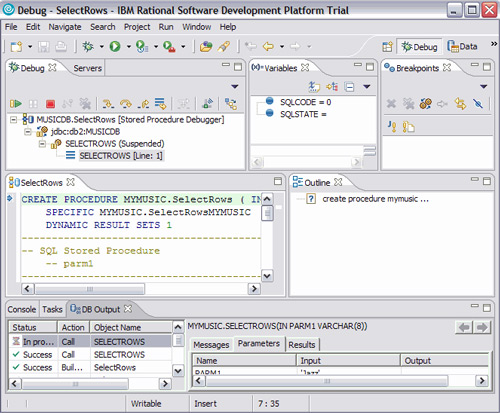Click the editor vertical scroll down arrow

click(267, 276)
